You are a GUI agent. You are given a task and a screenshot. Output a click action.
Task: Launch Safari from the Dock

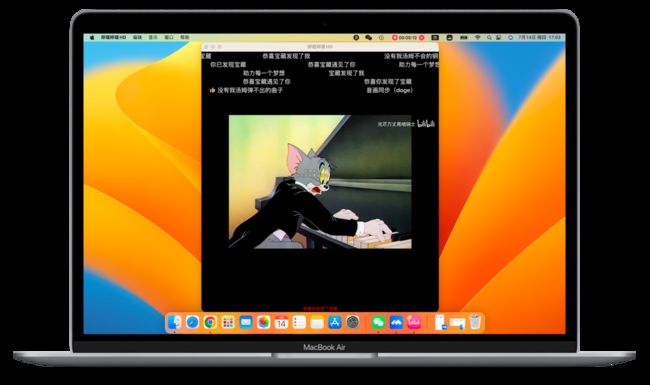click(x=192, y=322)
